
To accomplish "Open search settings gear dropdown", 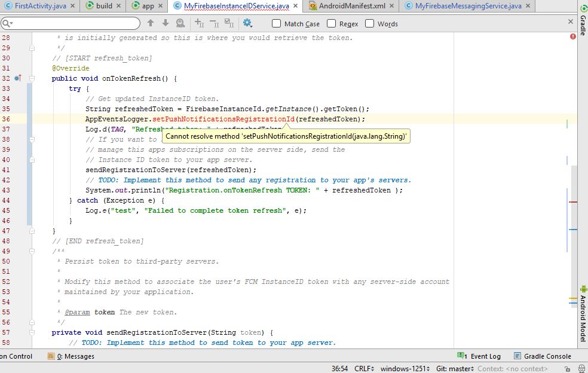I will (x=247, y=23).
